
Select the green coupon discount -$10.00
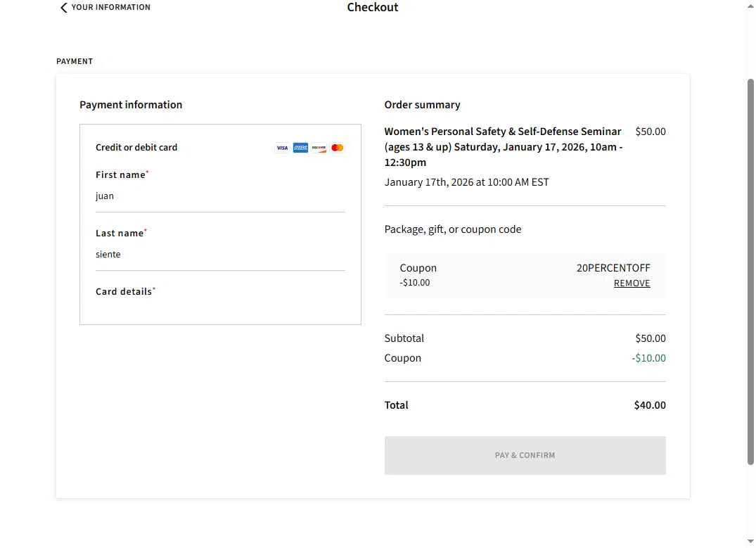coord(648,358)
